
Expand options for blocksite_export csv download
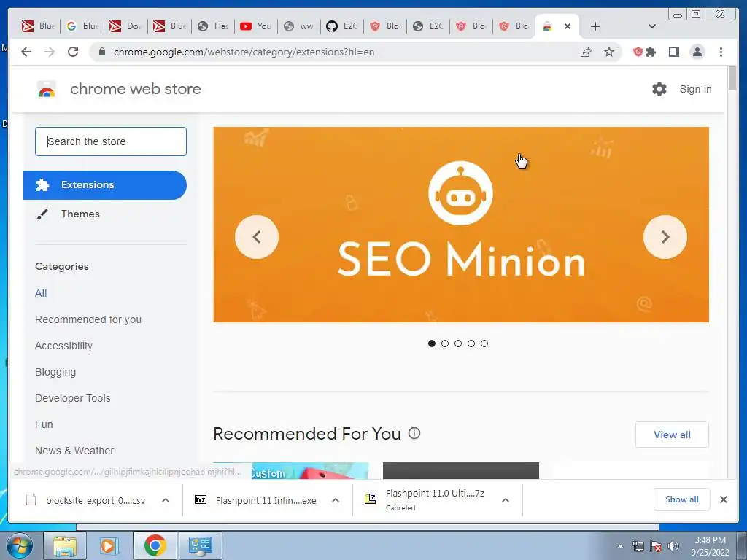point(166,500)
